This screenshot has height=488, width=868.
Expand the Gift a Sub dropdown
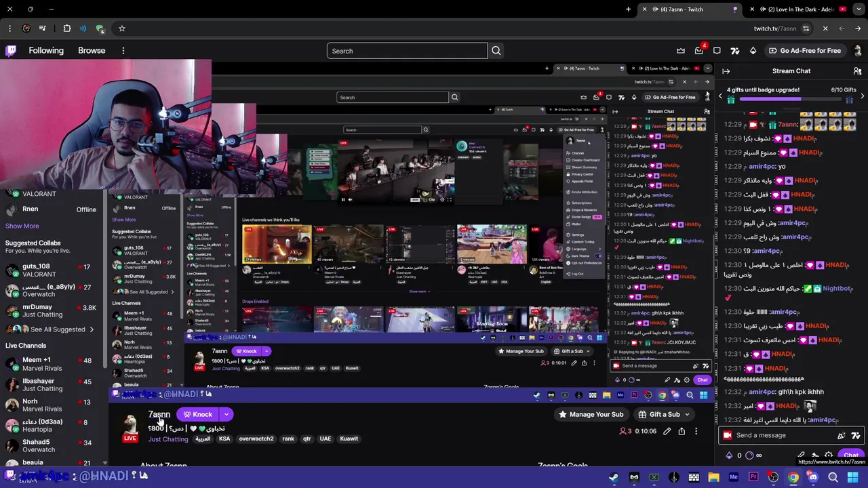tap(687, 415)
